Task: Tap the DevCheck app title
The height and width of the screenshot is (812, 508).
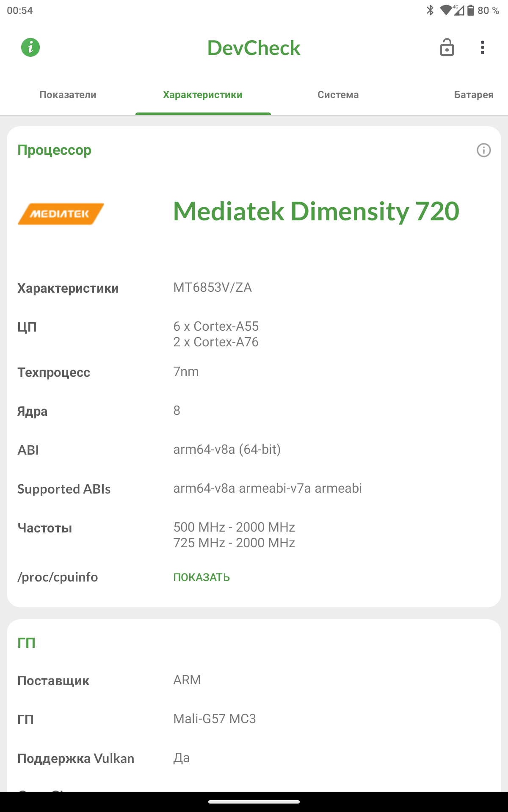Action: click(x=254, y=48)
